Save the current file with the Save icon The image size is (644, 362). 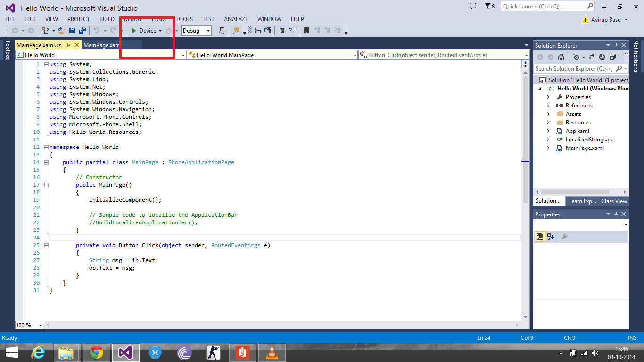(72, 31)
